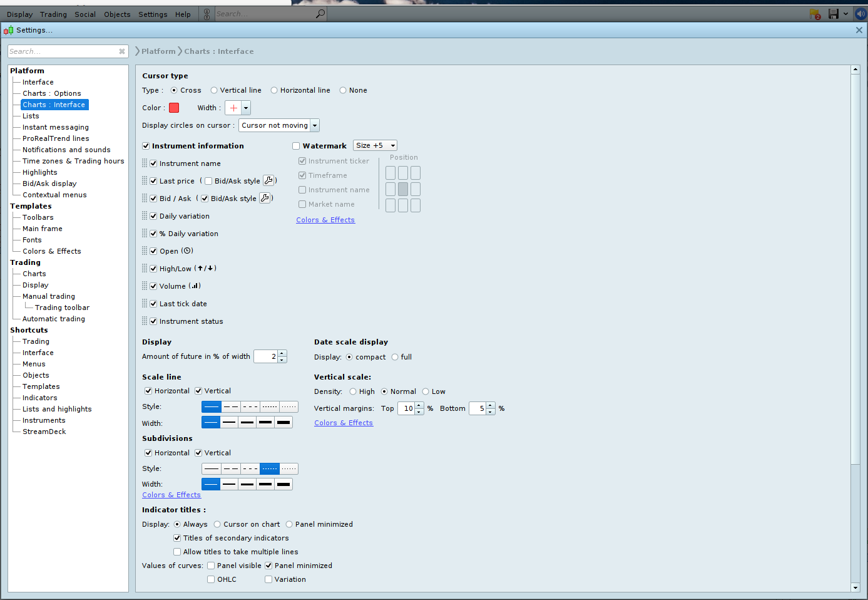The height and width of the screenshot is (600, 868).
Task: Select the sparse dotted style for Subdivisions
Action: tap(289, 468)
